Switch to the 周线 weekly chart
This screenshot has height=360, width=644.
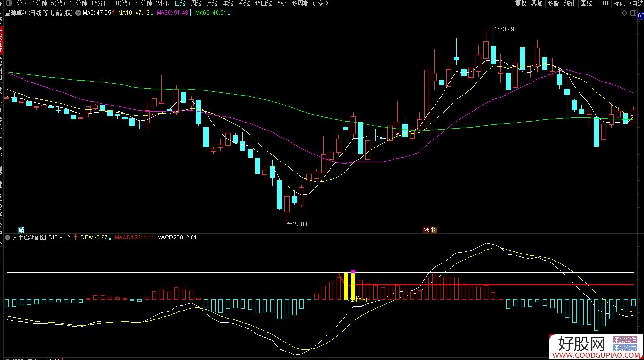[x=196, y=3]
